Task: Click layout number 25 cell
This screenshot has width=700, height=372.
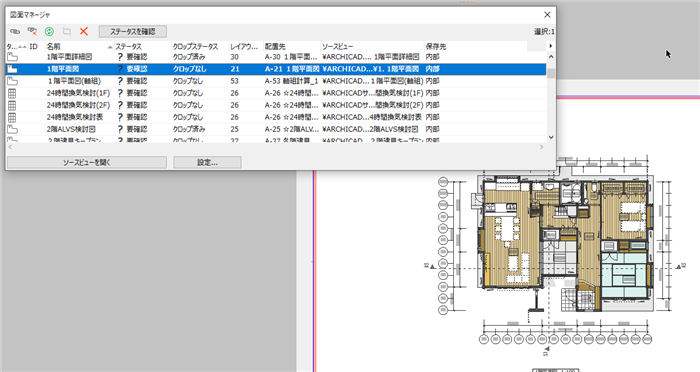Action: [235, 130]
